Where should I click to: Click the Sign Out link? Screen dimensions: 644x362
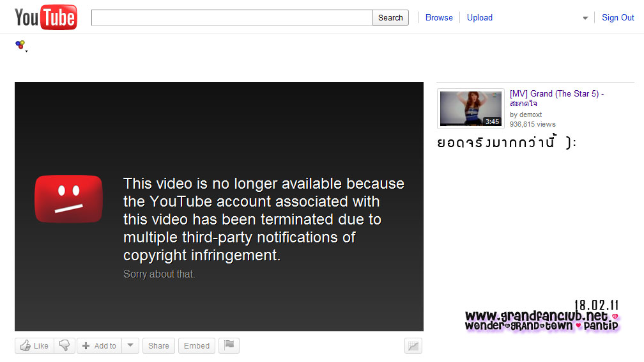tap(618, 18)
